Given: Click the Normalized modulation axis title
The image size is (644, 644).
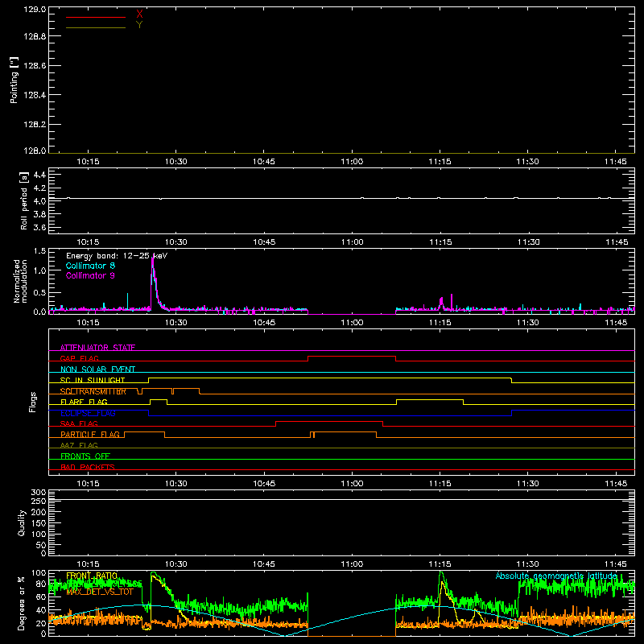Looking at the screenshot, I should (x=21, y=281).
